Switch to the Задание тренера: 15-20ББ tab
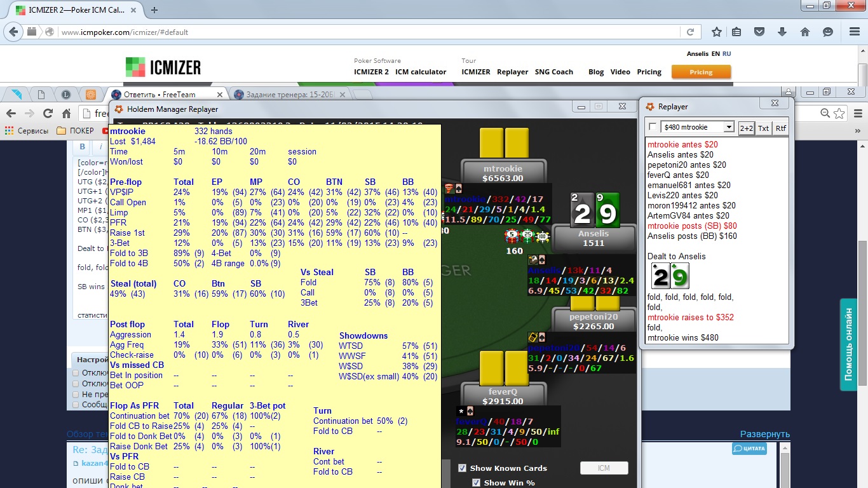Screen dimensions: 868x488 290,94
